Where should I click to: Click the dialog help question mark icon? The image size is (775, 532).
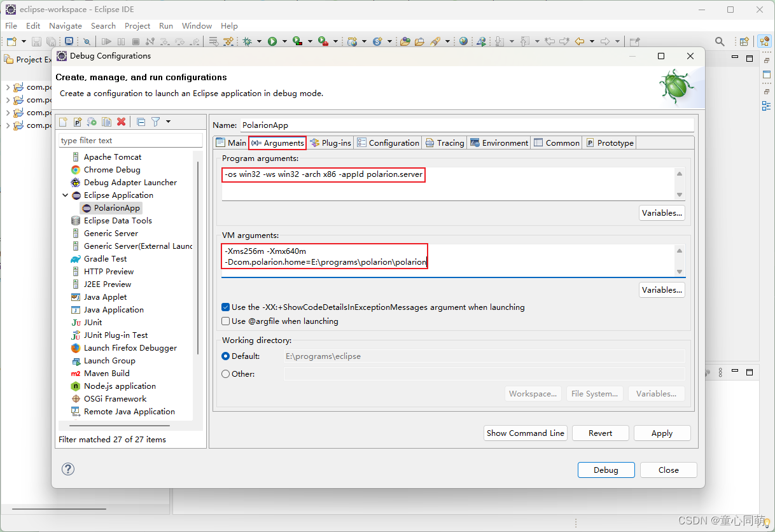point(68,469)
